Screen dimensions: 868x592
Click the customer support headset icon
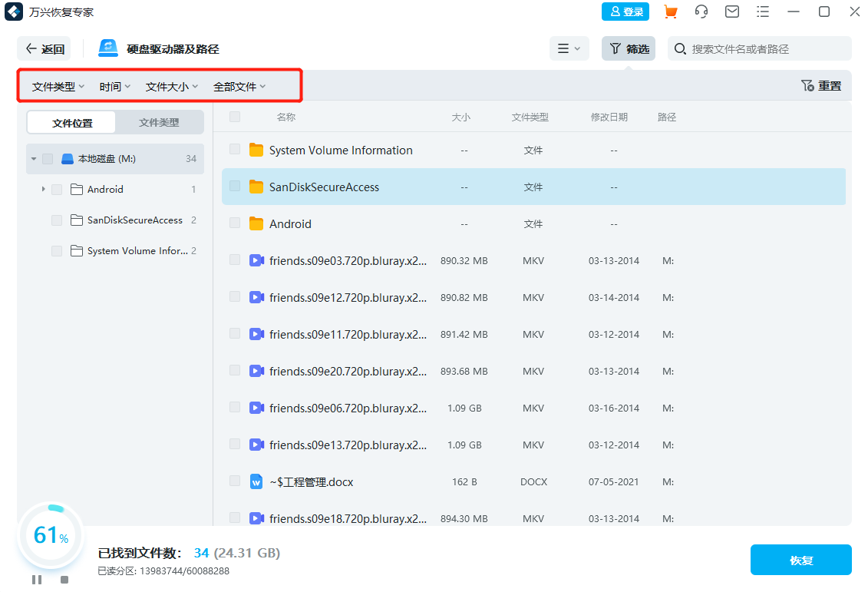pyautogui.click(x=700, y=12)
